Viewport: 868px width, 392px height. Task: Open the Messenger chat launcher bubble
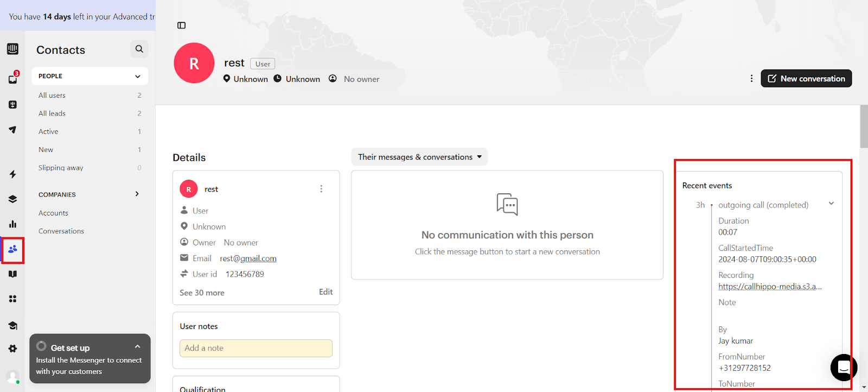pos(844,368)
